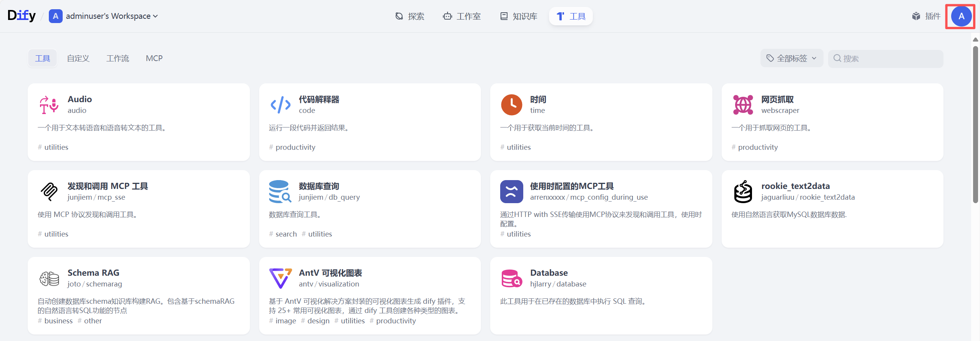
Task: Click the jaguarliuu / rookie_text2data label
Action: click(x=808, y=197)
